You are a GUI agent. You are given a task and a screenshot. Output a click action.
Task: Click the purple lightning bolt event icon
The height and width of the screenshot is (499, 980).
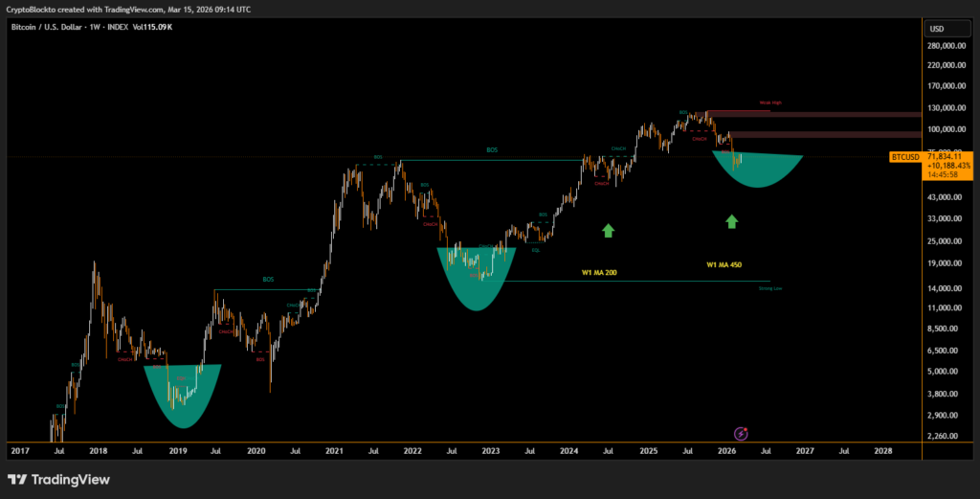tap(740, 434)
